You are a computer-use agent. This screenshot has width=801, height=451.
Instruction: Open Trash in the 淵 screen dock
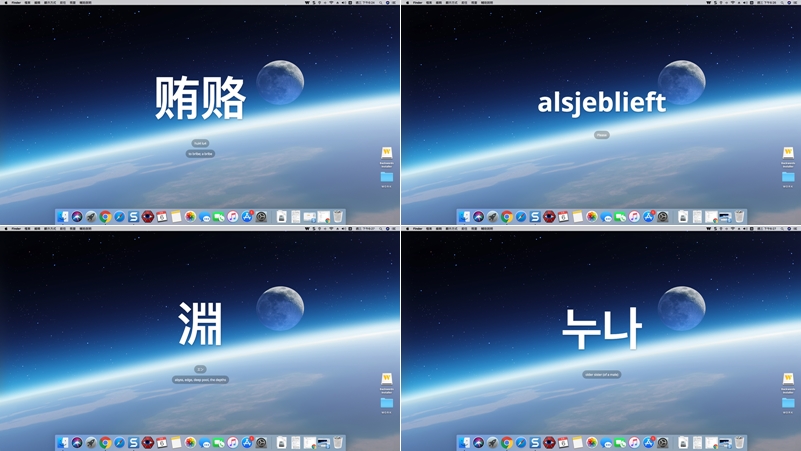tap(338, 442)
